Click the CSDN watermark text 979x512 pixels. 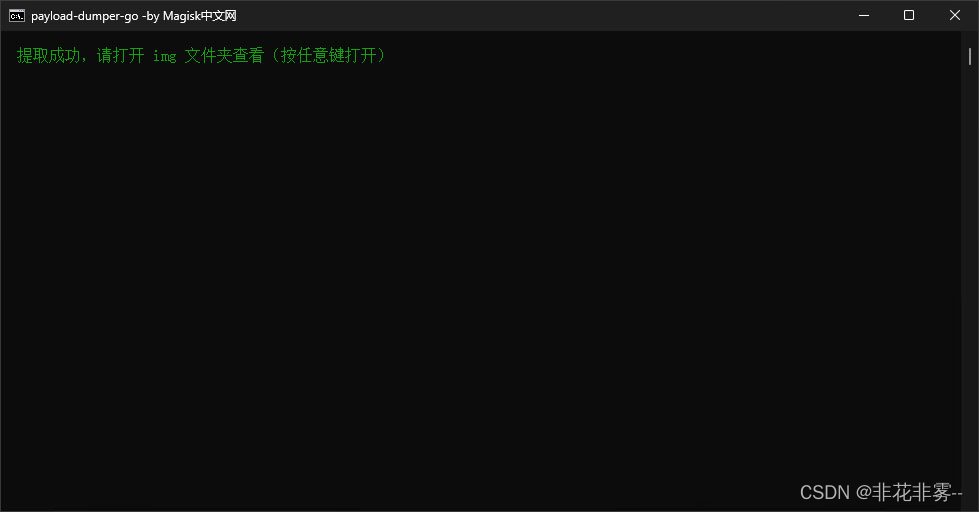point(825,493)
